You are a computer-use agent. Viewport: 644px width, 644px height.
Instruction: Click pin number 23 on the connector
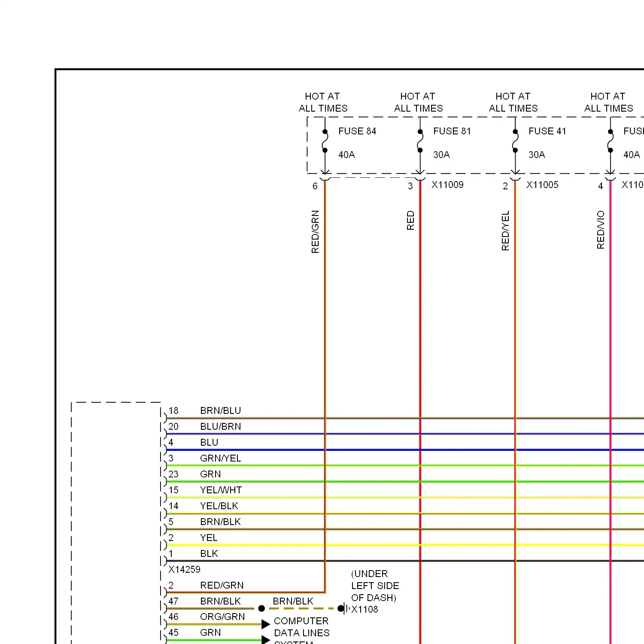point(173,474)
